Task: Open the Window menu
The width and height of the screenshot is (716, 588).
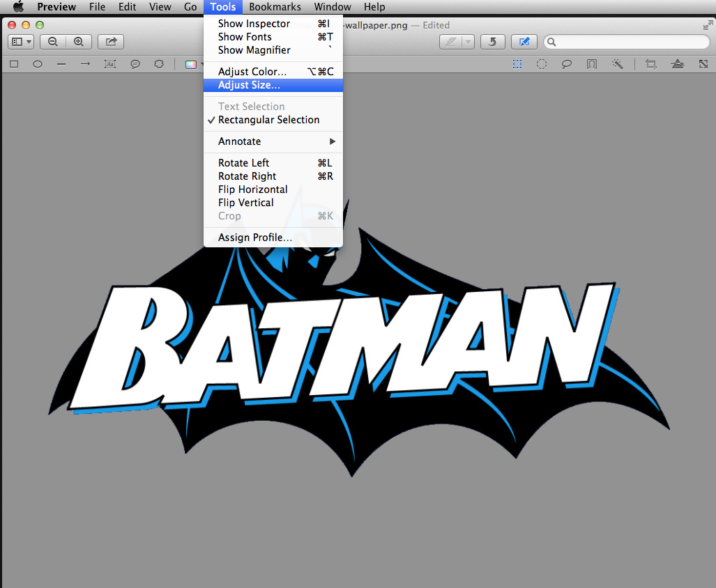Action: click(x=333, y=7)
